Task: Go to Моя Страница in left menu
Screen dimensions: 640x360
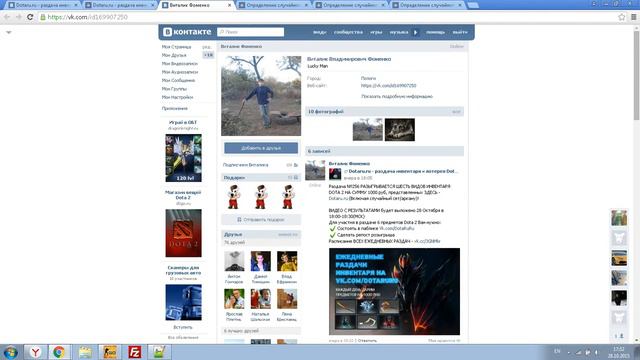Action: [176, 47]
